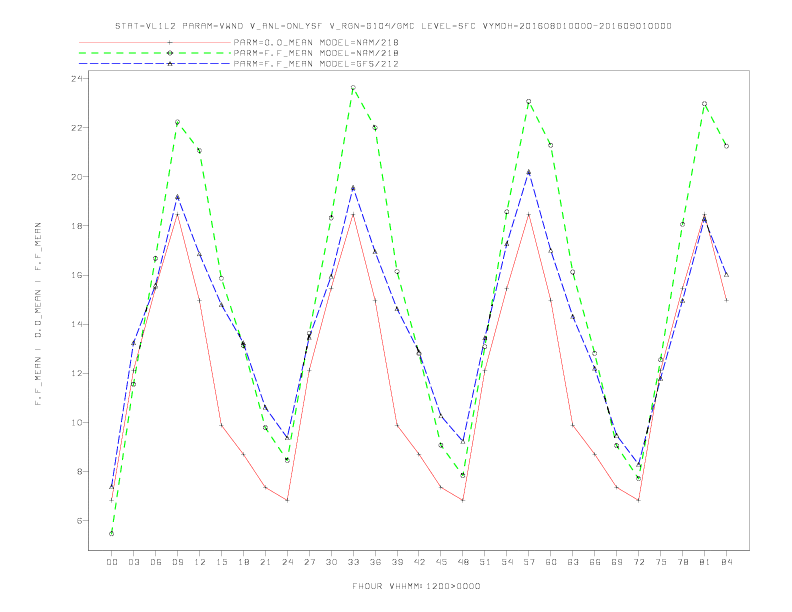
Task: Click y-axis tick label 10
Action: coord(76,423)
